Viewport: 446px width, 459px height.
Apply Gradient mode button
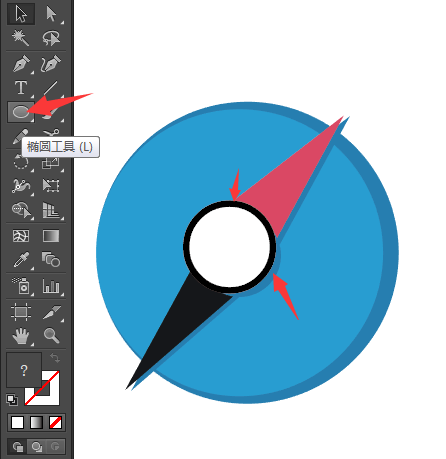(36, 423)
